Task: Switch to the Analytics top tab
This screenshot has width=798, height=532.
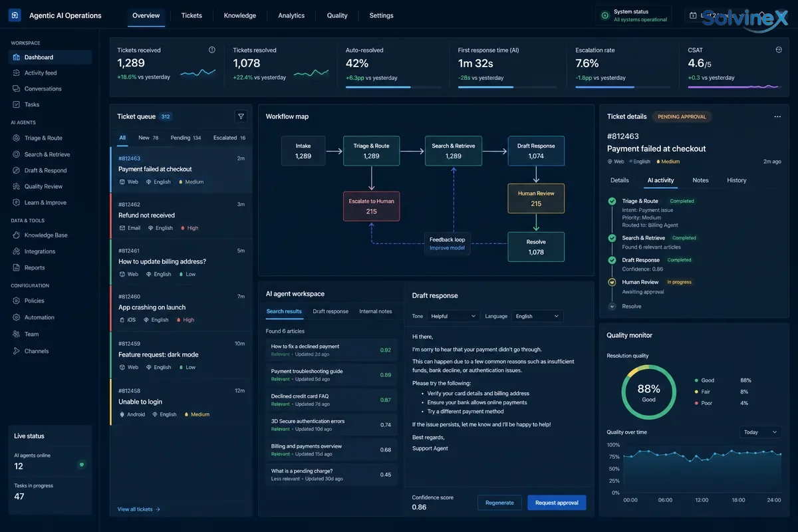Action: tap(291, 15)
